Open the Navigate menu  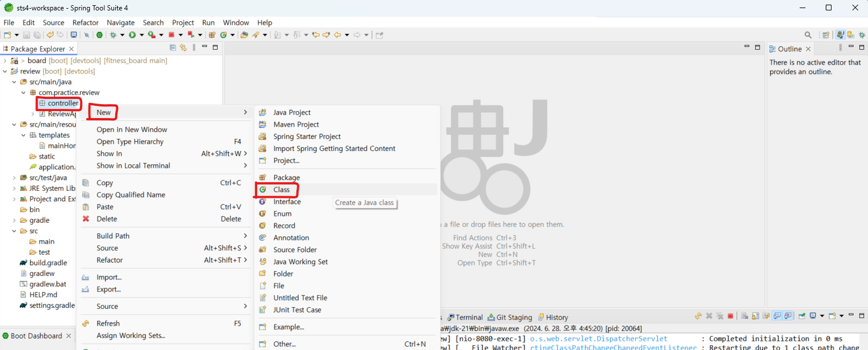coord(120,23)
